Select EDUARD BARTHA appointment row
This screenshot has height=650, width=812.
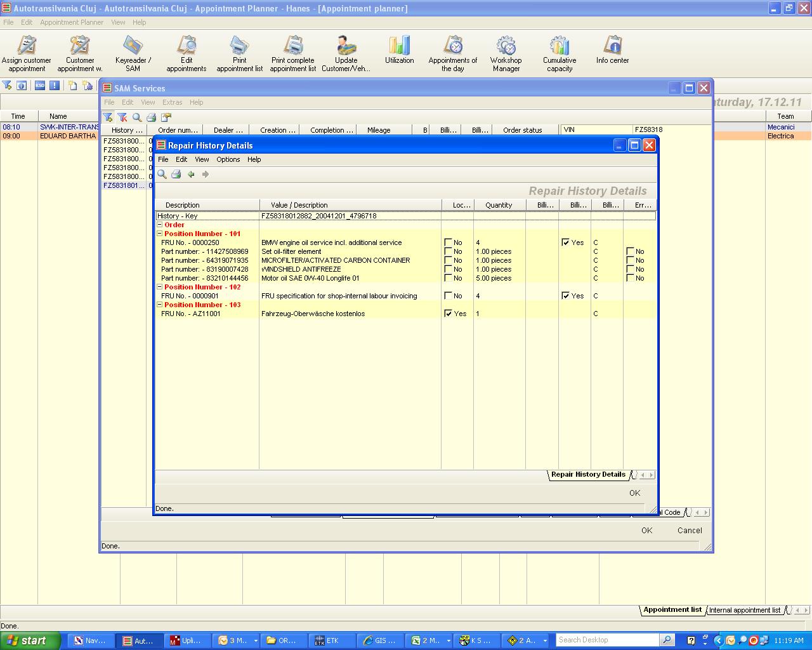point(49,136)
